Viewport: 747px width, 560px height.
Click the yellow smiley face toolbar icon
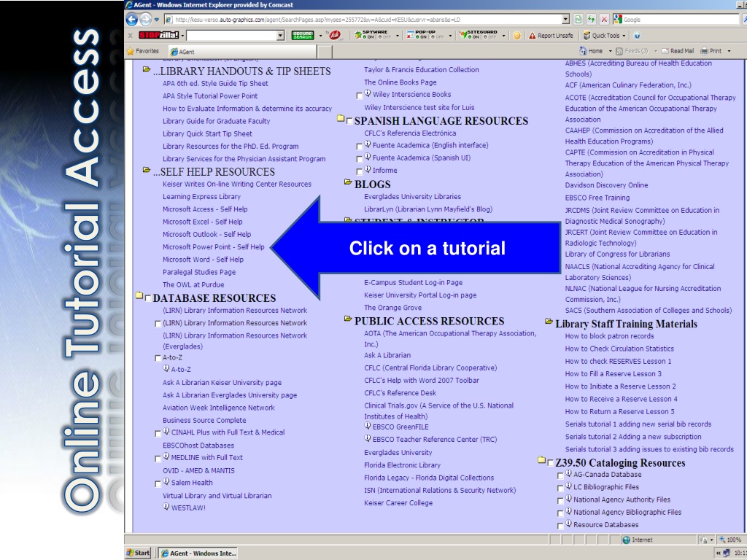click(x=516, y=36)
